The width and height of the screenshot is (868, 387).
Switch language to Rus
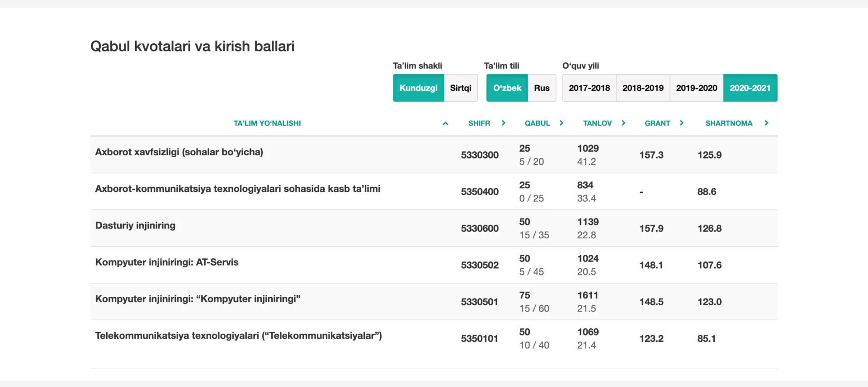(x=542, y=88)
